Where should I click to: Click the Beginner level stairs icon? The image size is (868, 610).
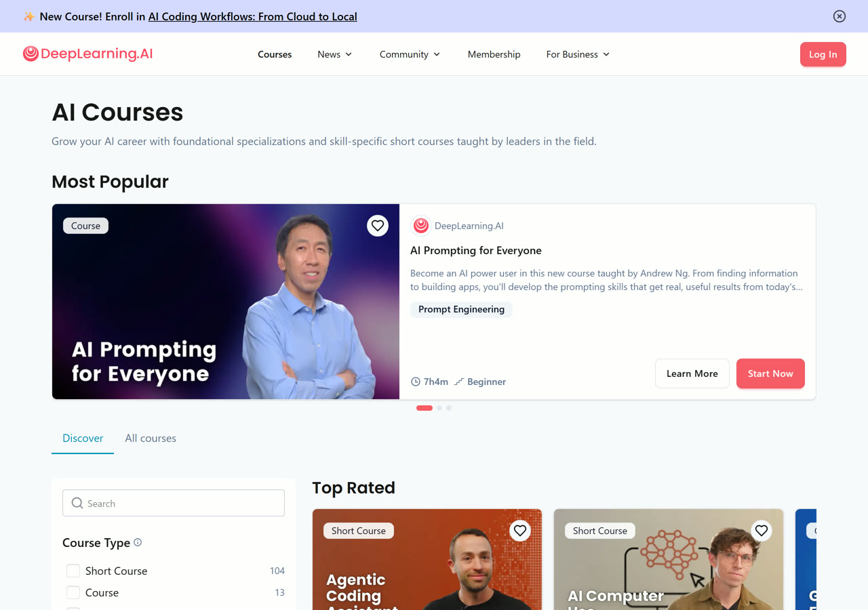[459, 382]
